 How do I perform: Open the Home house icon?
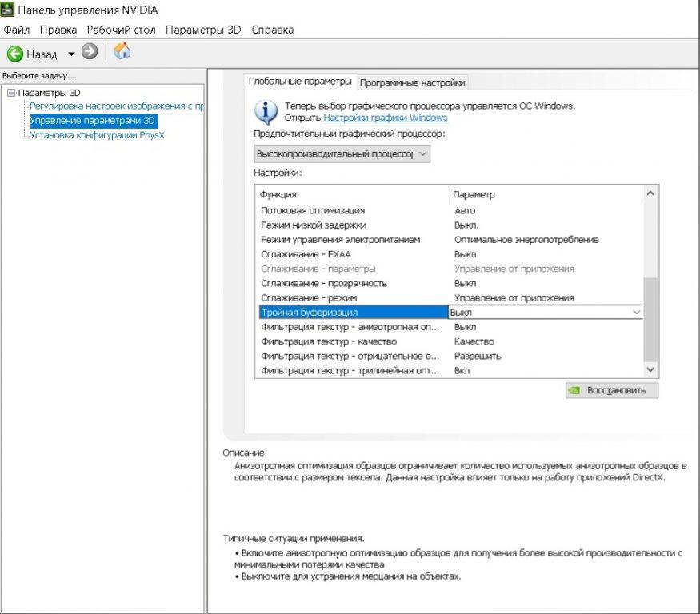(122, 51)
